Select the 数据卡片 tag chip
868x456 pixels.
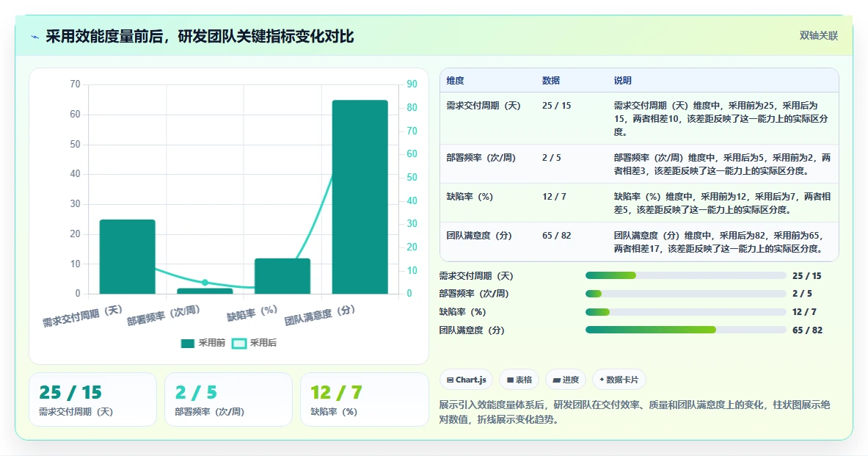[x=619, y=380]
